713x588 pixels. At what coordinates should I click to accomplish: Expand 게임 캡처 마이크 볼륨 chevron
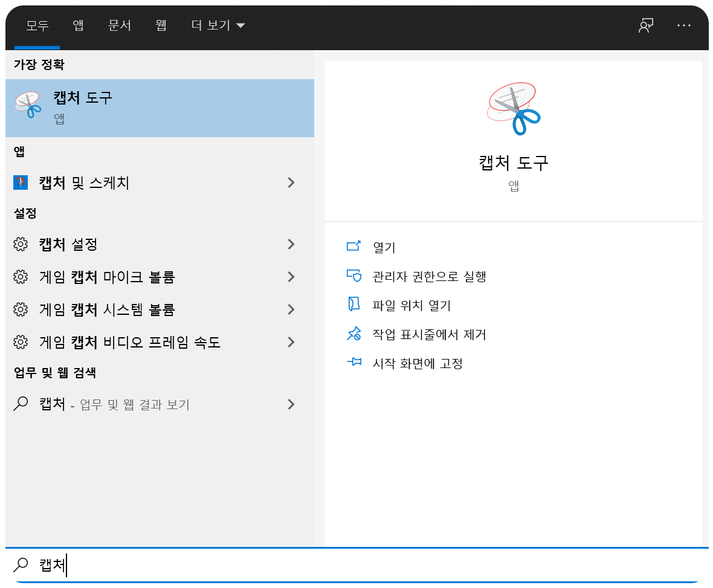tap(291, 277)
